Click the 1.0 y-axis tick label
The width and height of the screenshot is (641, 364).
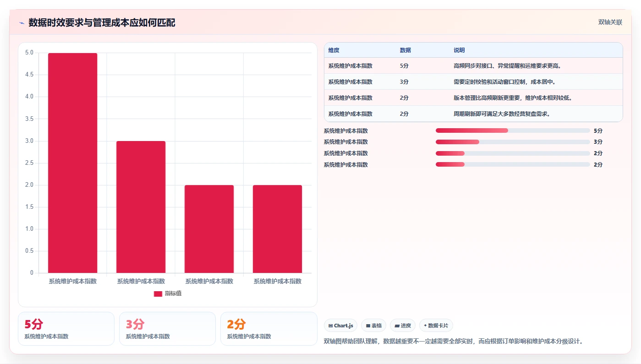coord(29,229)
